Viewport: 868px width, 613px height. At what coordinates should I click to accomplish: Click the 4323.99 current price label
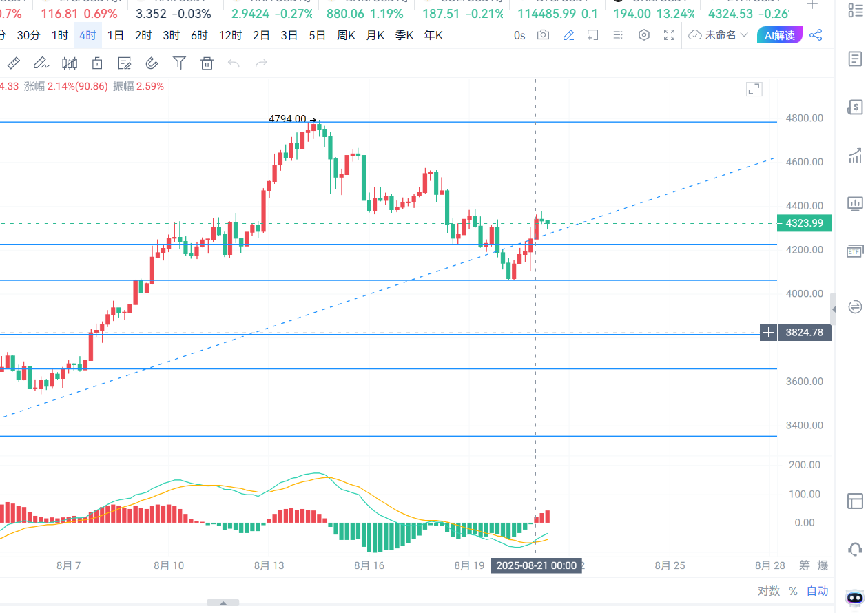click(x=804, y=223)
